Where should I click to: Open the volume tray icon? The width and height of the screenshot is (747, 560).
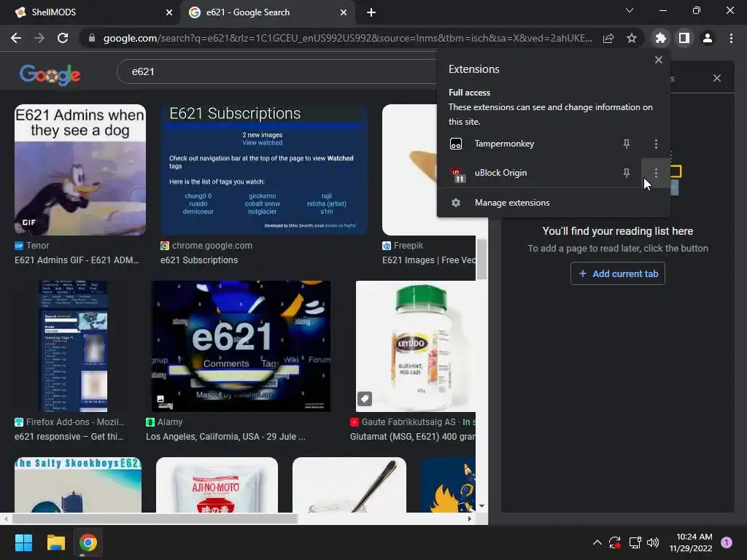653,542
